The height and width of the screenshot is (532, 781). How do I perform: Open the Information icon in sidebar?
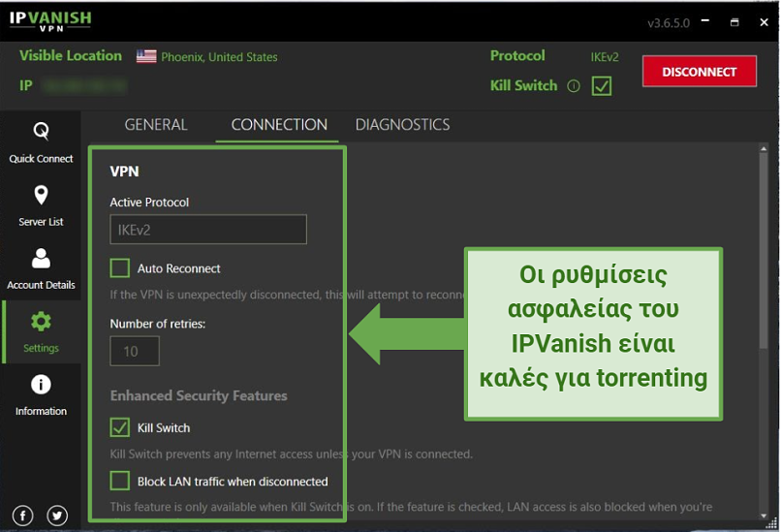pos(41,385)
